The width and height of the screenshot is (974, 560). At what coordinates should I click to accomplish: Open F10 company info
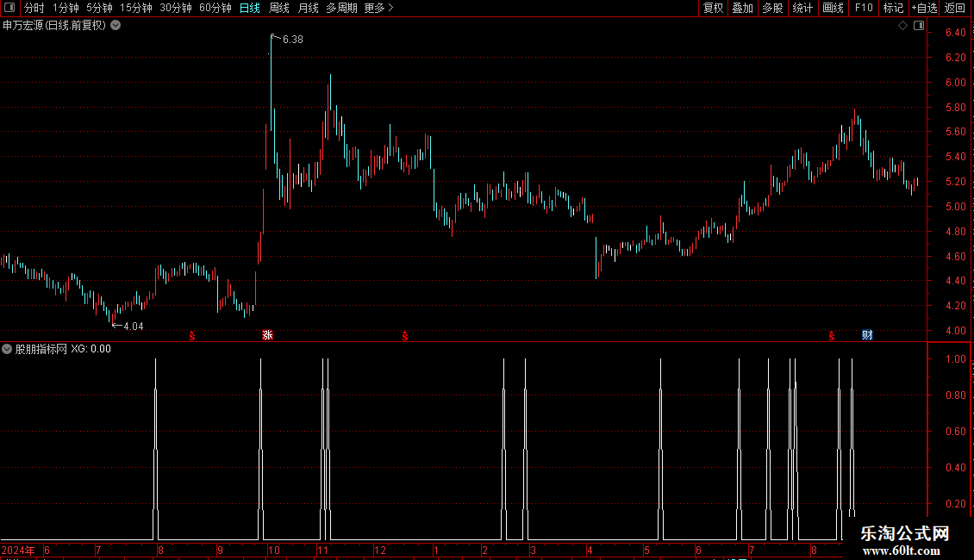[864, 8]
